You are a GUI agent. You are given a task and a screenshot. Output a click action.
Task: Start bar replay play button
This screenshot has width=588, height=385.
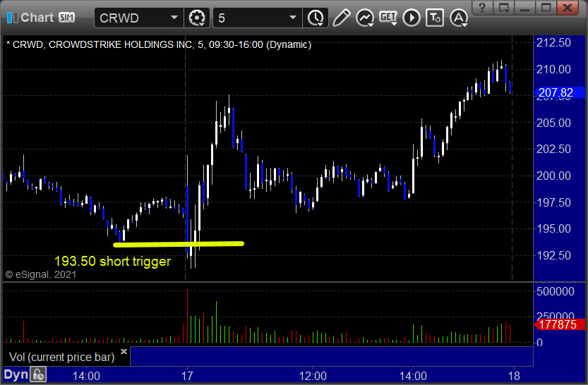(x=412, y=18)
